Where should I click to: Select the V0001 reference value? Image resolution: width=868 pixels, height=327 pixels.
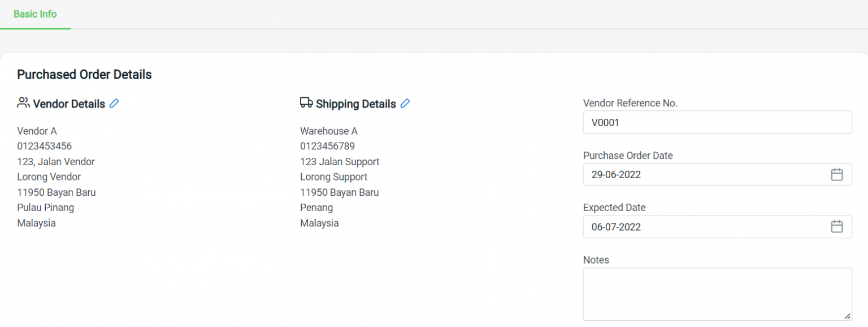tap(605, 122)
